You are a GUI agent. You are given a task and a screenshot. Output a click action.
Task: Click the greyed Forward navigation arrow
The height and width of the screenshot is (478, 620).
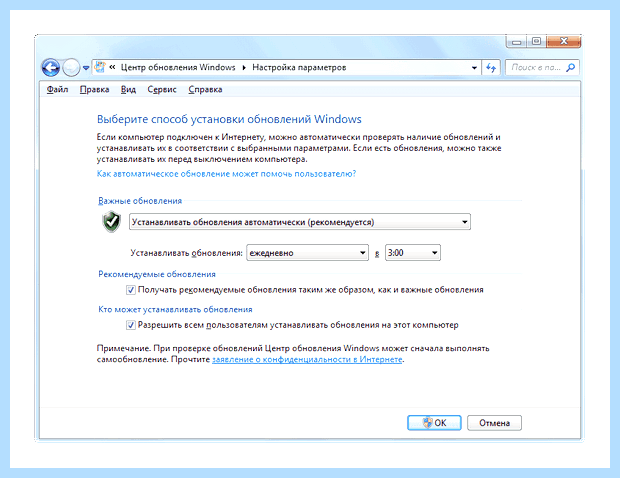(x=72, y=68)
